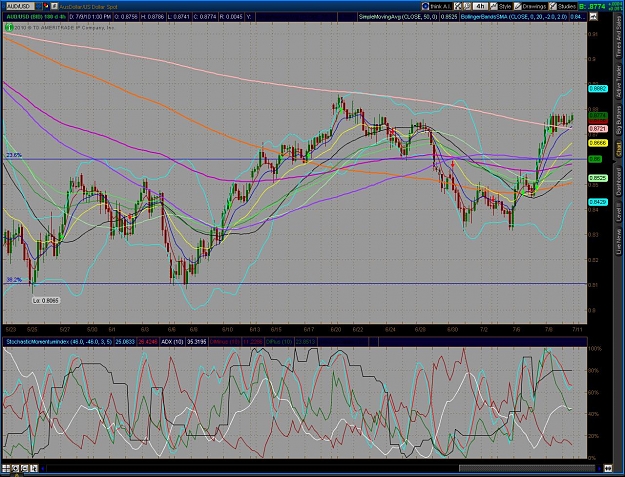Click the blue think A.I. circle icon

425,6
